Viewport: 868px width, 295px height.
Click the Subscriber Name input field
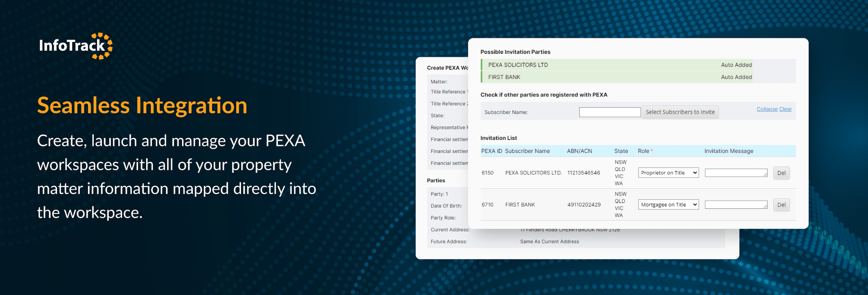click(x=609, y=112)
